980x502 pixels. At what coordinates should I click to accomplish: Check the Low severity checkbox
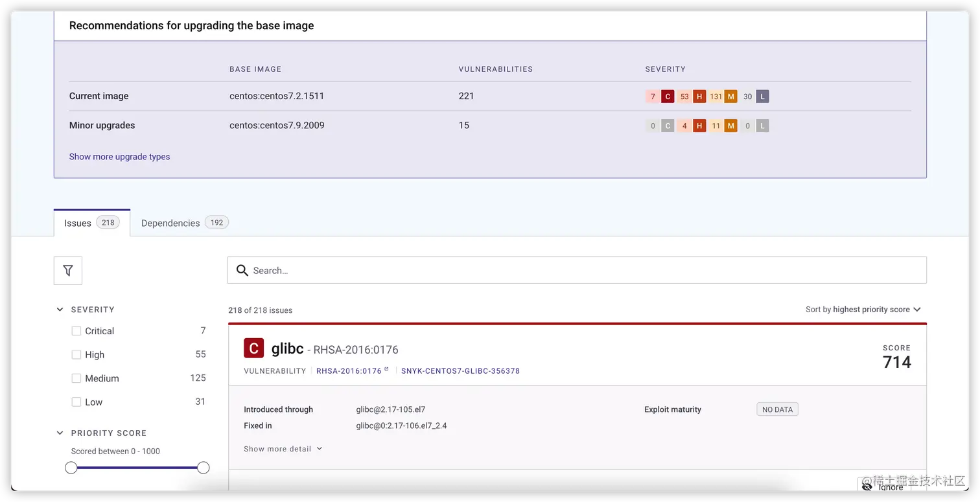(76, 402)
